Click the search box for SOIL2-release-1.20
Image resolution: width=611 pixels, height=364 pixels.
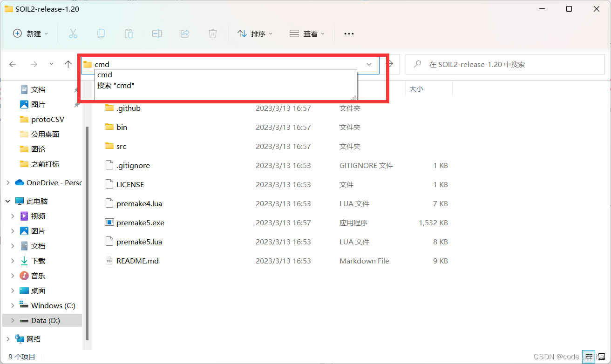pos(505,64)
